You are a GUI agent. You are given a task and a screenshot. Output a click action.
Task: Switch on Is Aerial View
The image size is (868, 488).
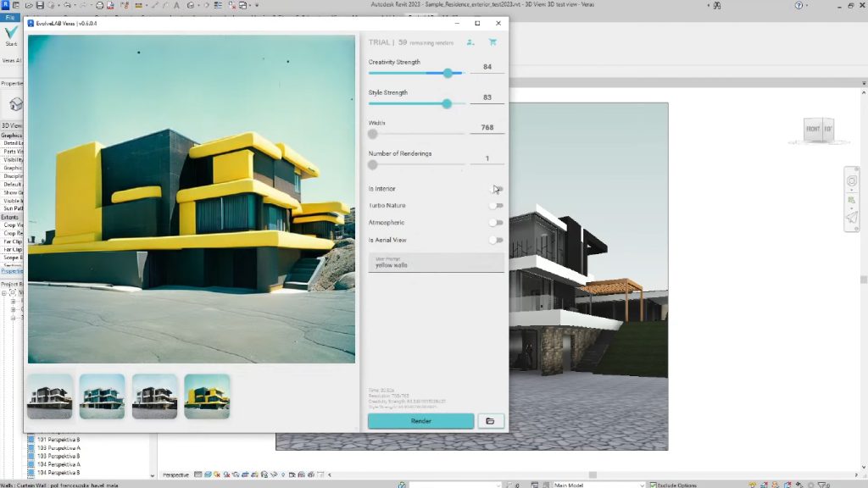coord(496,240)
